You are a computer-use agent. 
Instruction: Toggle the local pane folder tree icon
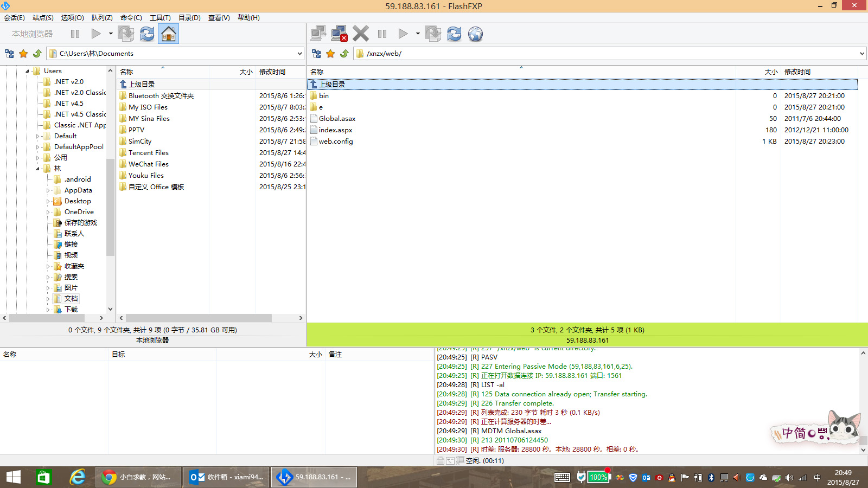pyautogui.click(x=9, y=54)
